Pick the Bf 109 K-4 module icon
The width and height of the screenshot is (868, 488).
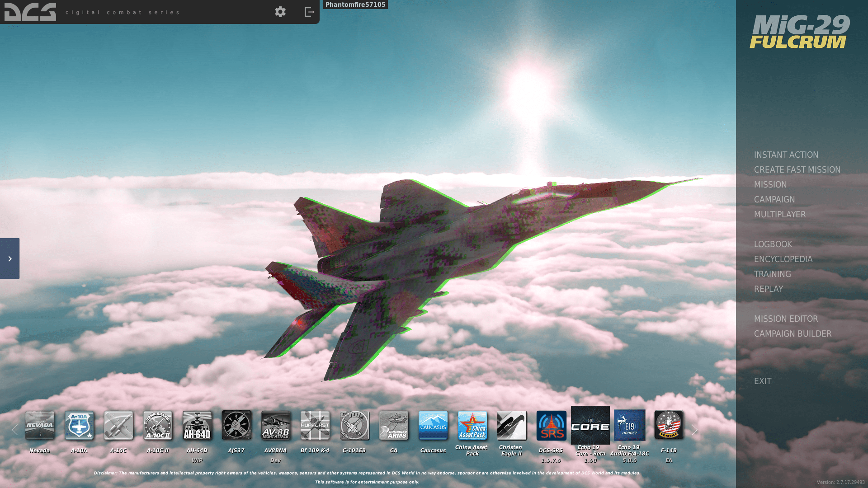point(315,425)
